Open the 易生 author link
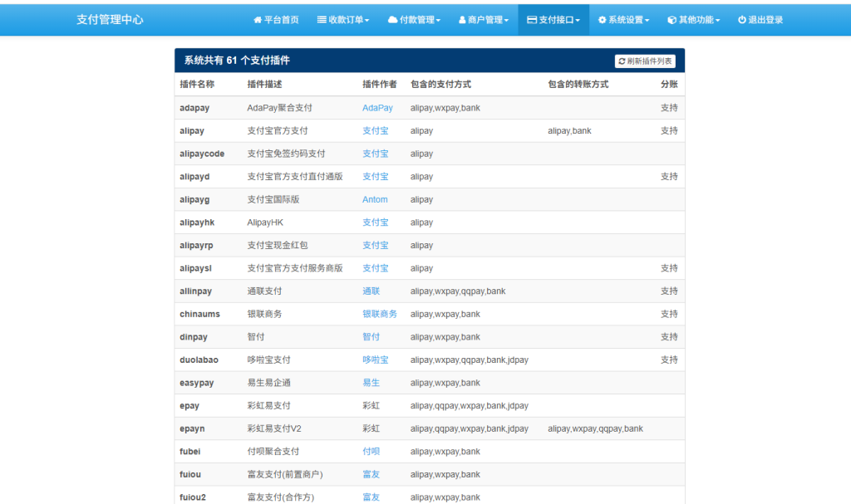This screenshot has width=851, height=504. coord(371,383)
